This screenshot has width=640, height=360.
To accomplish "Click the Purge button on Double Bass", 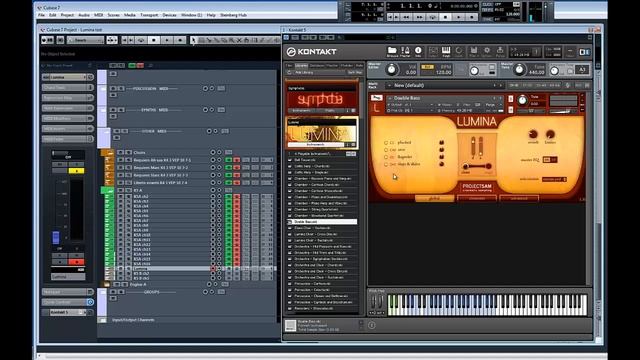I will (490, 105).
